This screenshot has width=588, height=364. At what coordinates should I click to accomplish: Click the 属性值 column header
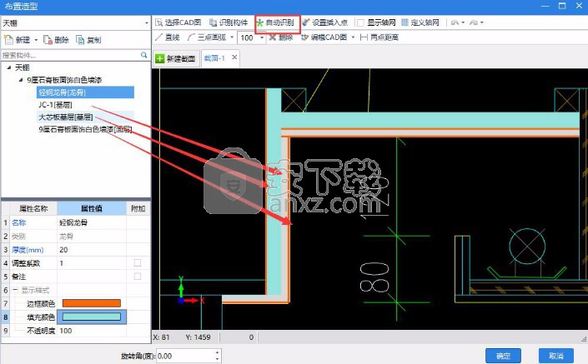[x=92, y=208]
